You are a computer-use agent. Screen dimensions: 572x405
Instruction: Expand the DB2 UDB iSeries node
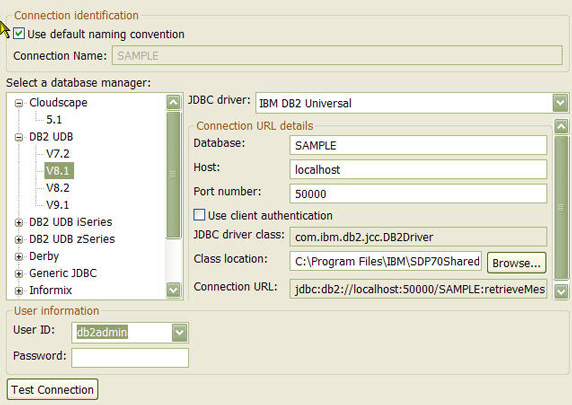pyautogui.click(x=19, y=223)
